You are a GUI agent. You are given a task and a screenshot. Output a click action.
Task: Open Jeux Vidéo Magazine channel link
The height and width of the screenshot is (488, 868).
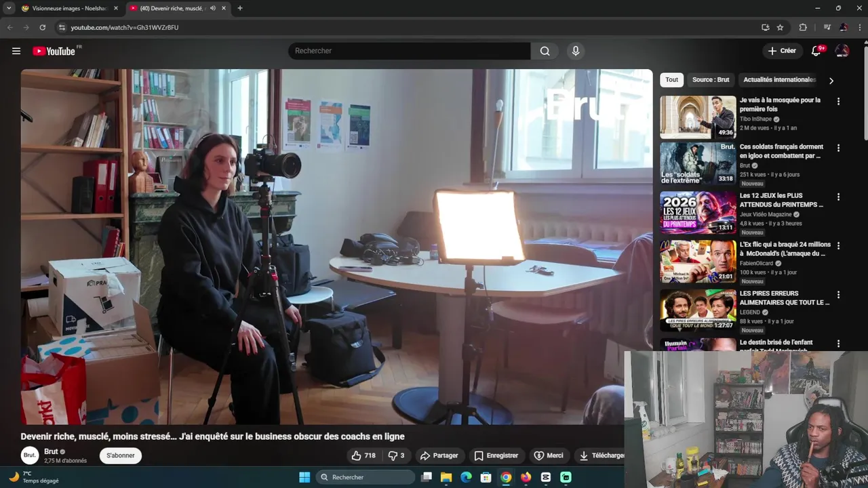(x=765, y=214)
